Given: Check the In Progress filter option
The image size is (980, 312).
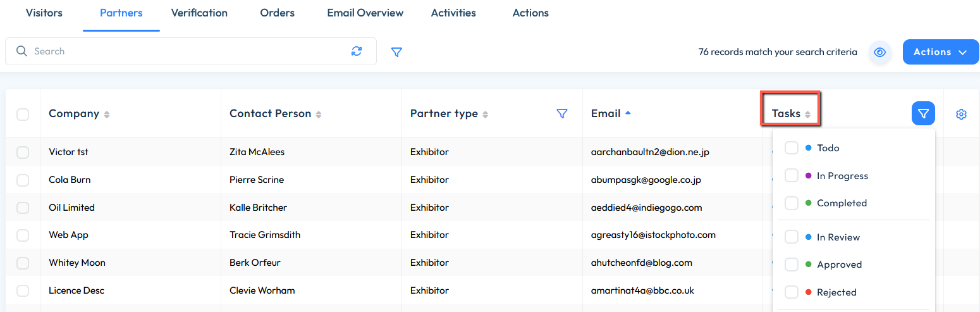Looking at the screenshot, I should point(792,176).
